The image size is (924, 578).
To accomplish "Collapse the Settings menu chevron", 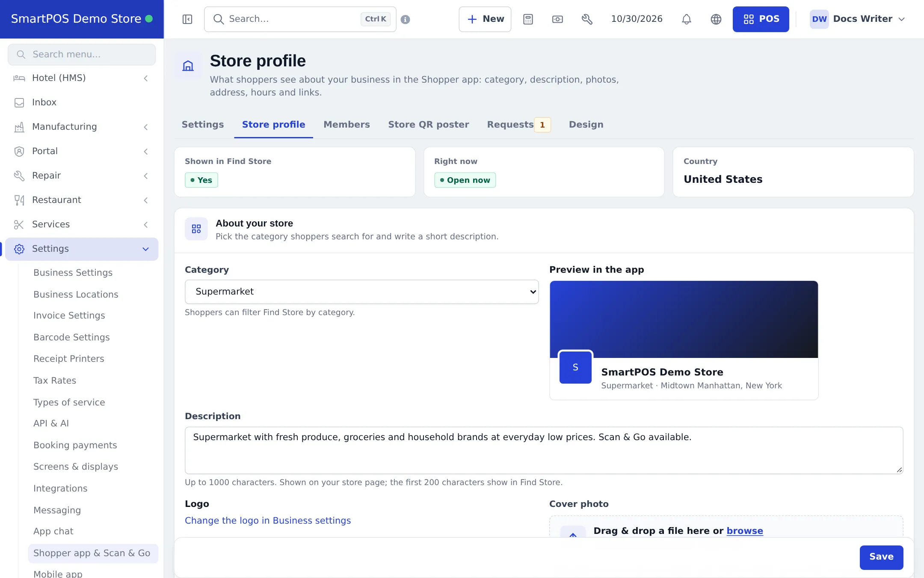I will point(146,249).
